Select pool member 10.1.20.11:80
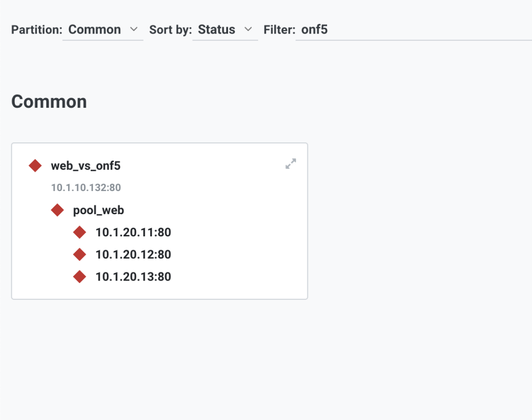 133,232
